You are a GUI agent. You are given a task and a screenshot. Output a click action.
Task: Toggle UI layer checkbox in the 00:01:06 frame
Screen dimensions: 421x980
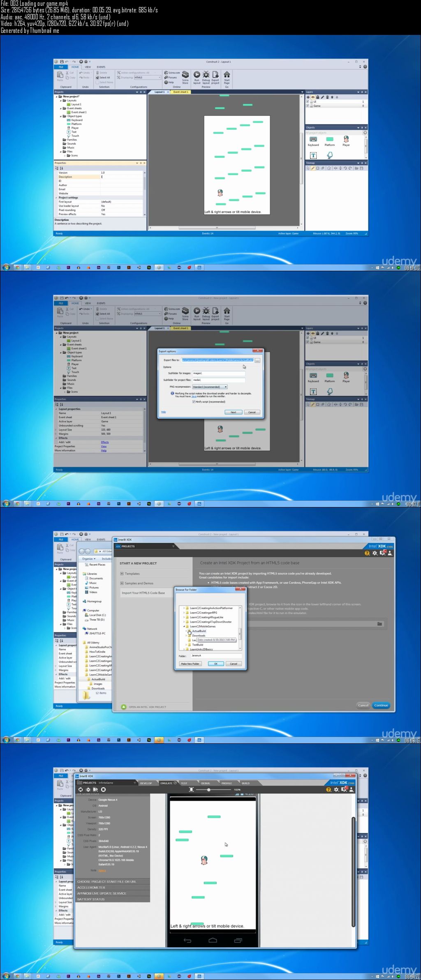tap(308, 101)
